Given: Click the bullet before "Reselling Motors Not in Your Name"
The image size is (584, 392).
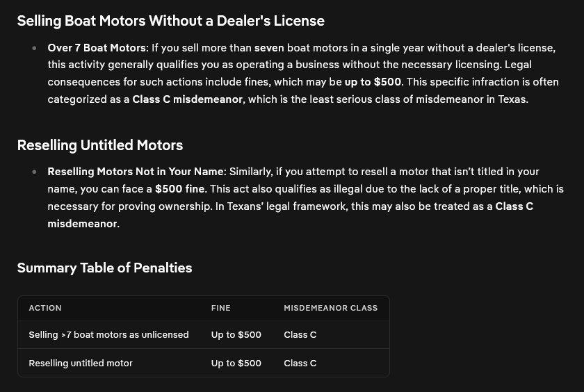Looking at the screenshot, I should pyautogui.click(x=34, y=172).
